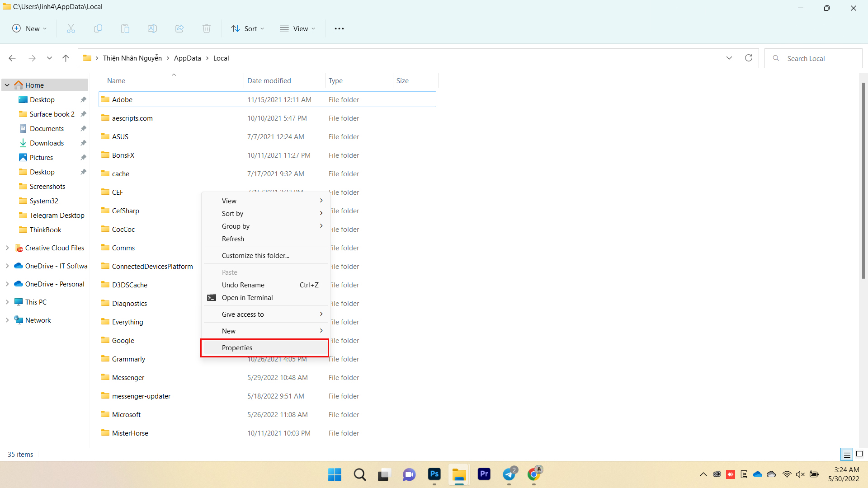Click the Delete trash icon in toolbar
The height and width of the screenshot is (488, 868).
[x=207, y=28]
